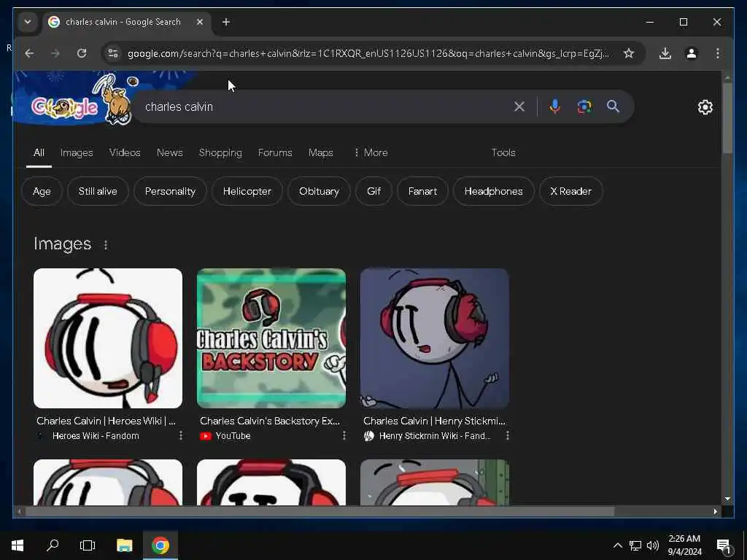Viewport: 747px width, 560px height.
Task: Bookmark this page with the star icon
Action: [x=629, y=53]
